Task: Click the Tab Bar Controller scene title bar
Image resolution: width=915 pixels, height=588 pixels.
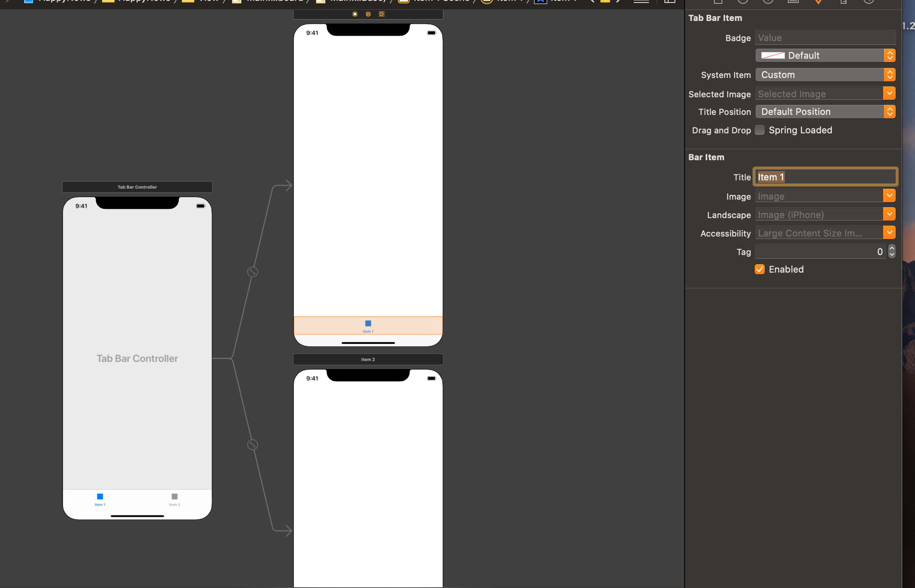Action: (x=137, y=187)
